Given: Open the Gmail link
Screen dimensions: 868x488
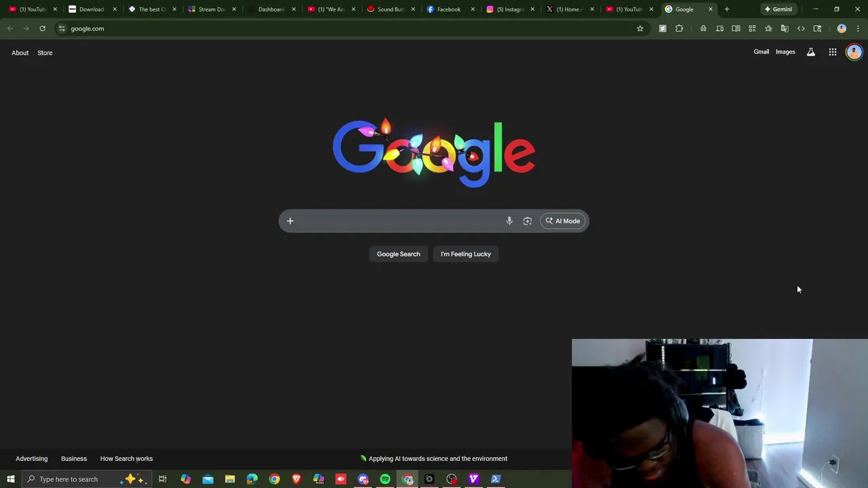Looking at the screenshot, I should pyautogui.click(x=762, y=52).
